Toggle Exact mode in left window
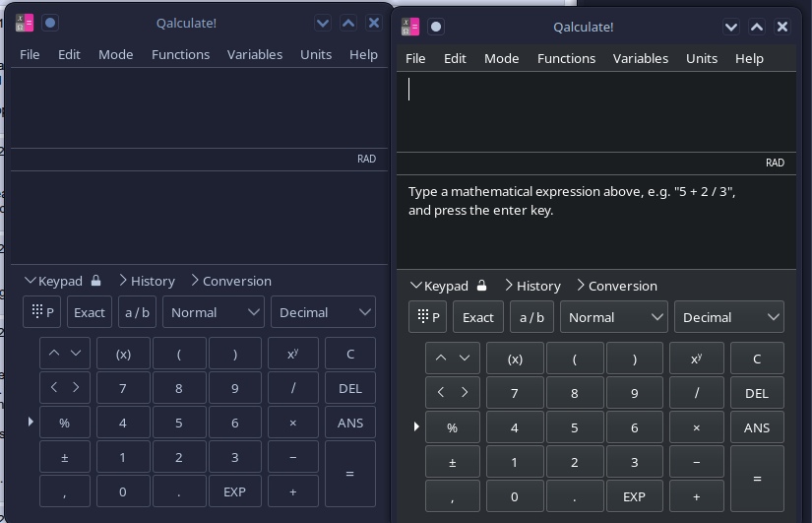Viewport: 812px width, 523px height. [89, 312]
